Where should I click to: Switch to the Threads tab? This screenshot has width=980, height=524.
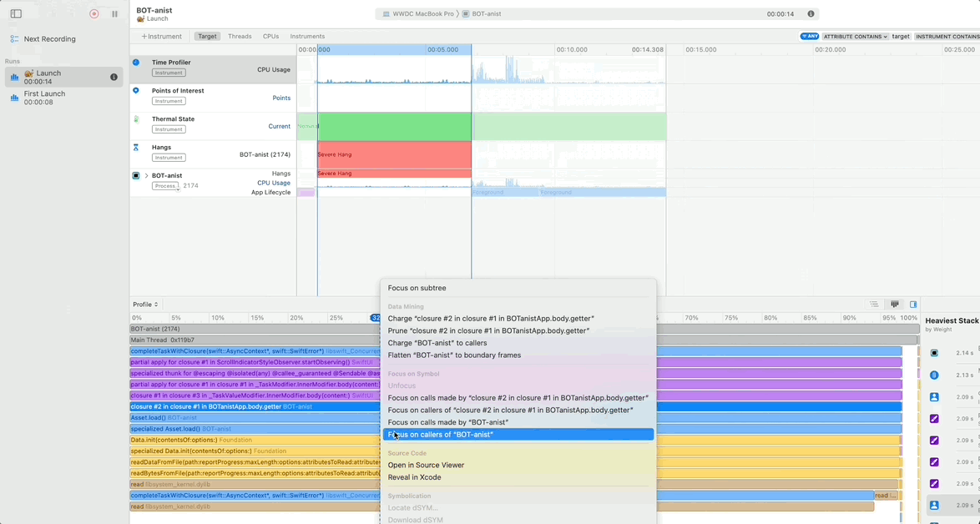tap(240, 36)
